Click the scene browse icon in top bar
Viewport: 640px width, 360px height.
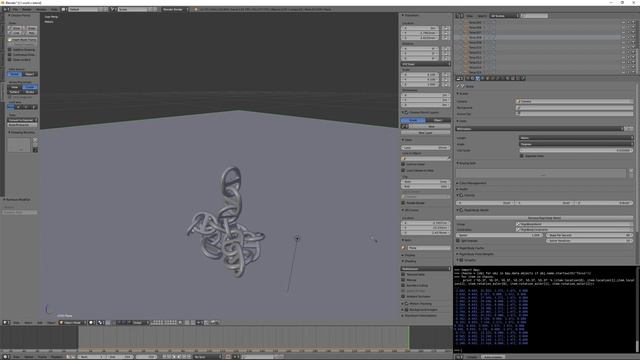(x=113, y=9)
